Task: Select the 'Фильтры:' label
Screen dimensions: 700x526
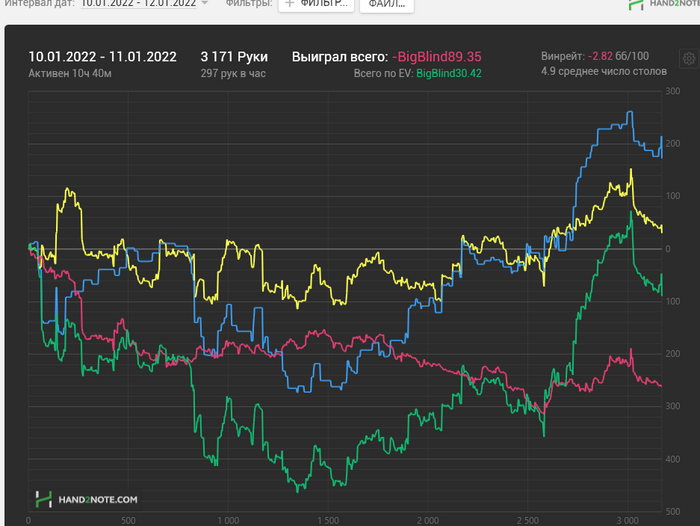Action: pos(249,3)
